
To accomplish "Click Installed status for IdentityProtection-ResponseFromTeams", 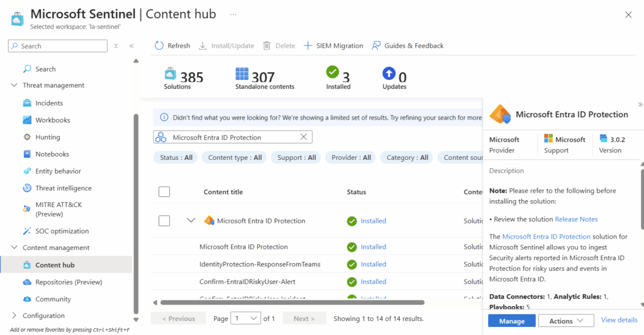I will tap(374, 264).
